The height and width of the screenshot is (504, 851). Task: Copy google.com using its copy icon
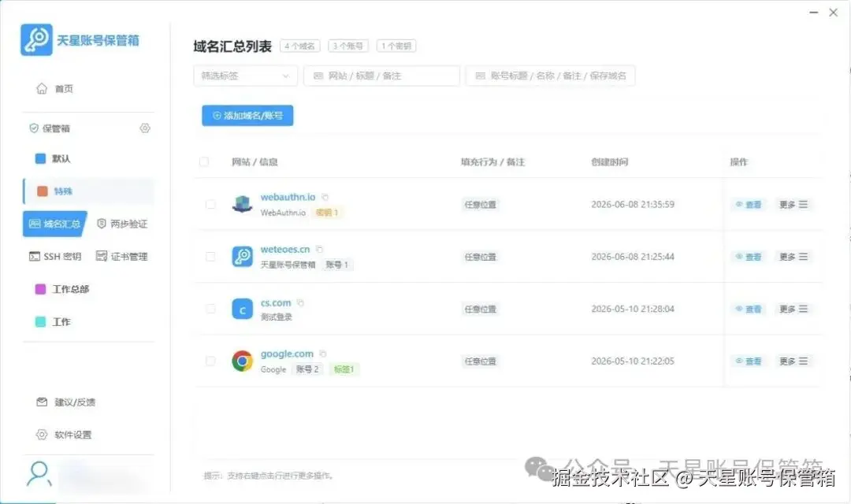point(323,354)
